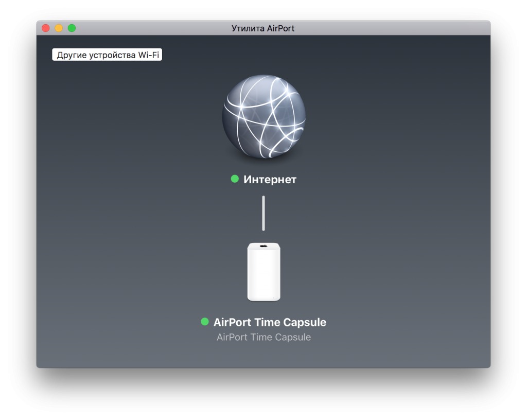Click the "Интернет" label
The image size is (527, 420).
tap(270, 180)
